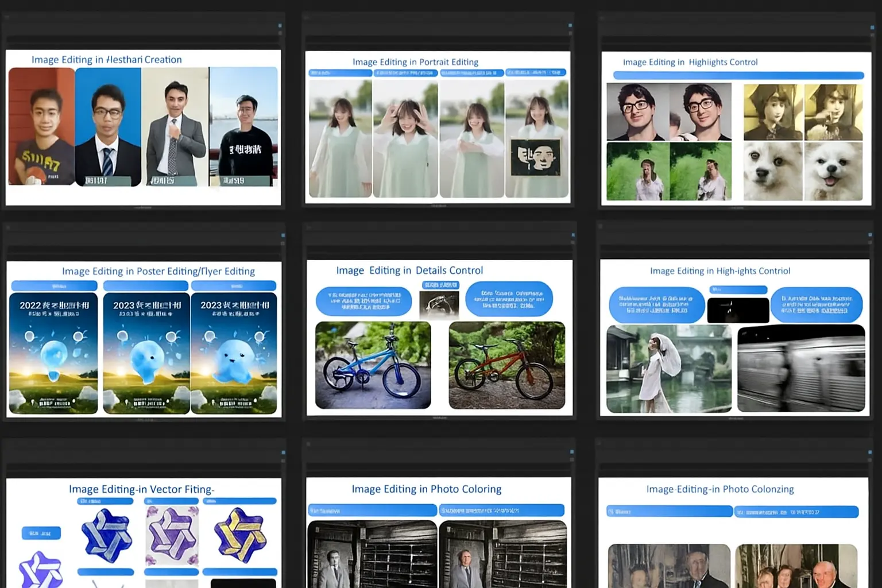Open the 'Image Editing in Portrait Editing' slide title

click(415, 62)
